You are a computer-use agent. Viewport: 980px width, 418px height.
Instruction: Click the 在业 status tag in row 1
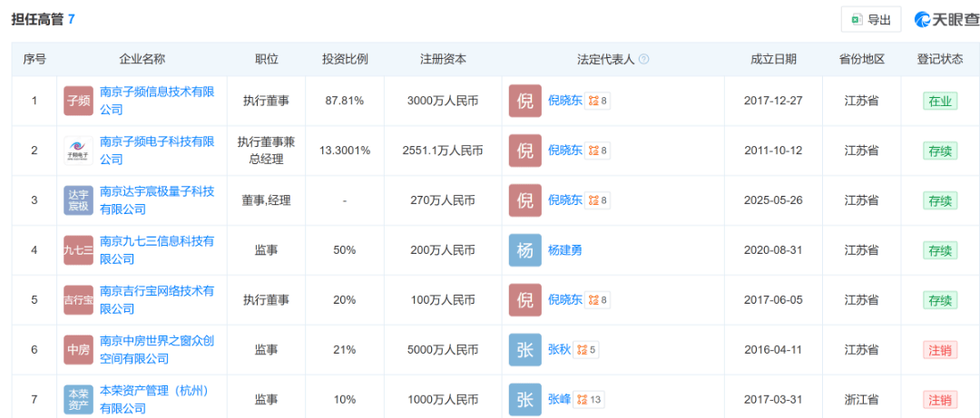(940, 101)
